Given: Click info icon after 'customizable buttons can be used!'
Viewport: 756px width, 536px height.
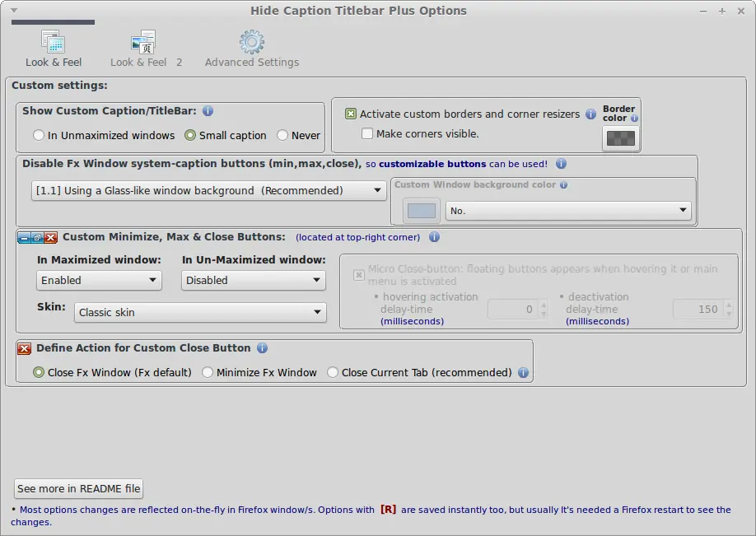Looking at the screenshot, I should pyautogui.click(x=561, y=164).
